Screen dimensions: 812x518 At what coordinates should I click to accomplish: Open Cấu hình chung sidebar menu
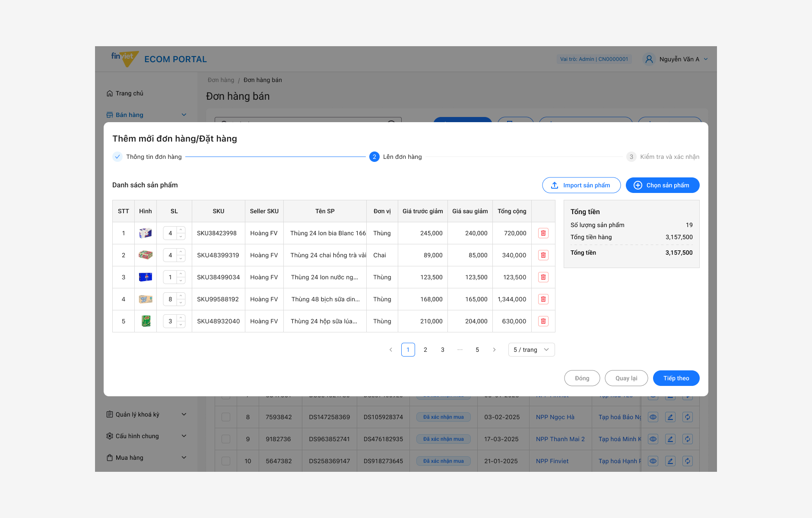147,436
